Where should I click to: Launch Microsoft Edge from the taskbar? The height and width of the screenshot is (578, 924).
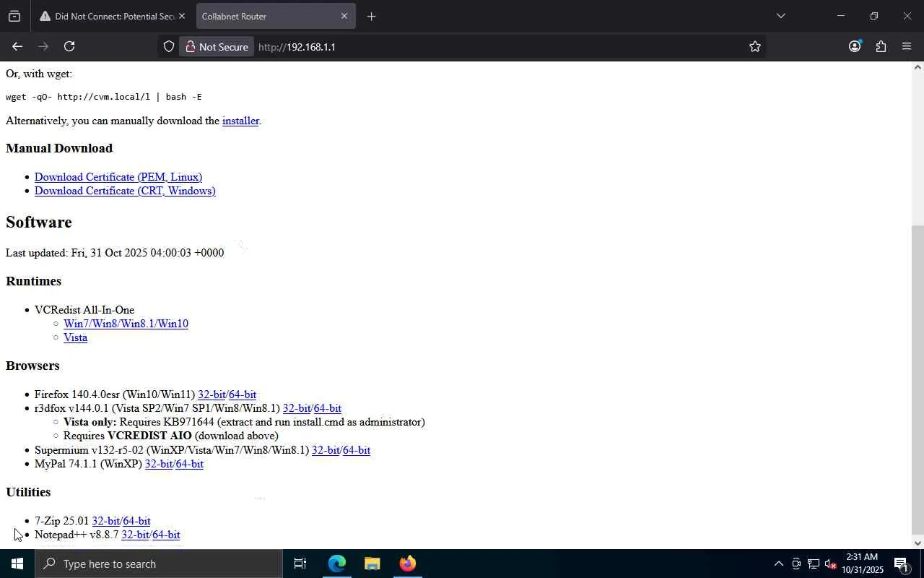(336, 564)
